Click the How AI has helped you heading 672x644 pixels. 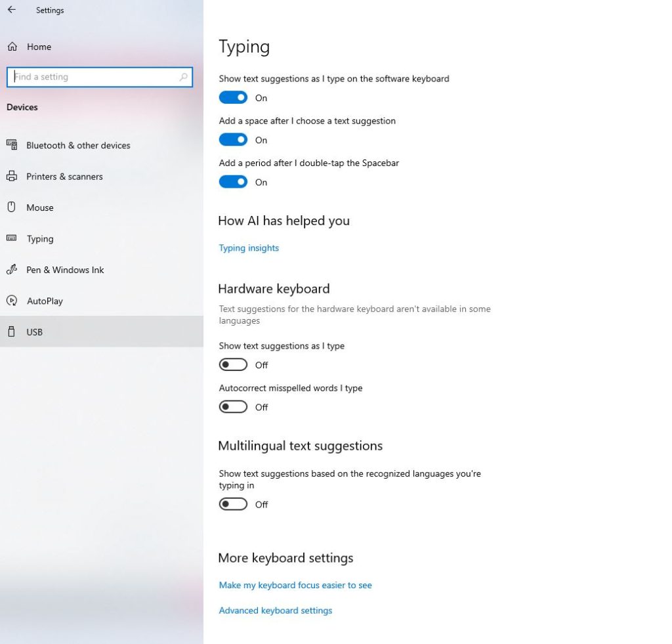tap(283, 221)
